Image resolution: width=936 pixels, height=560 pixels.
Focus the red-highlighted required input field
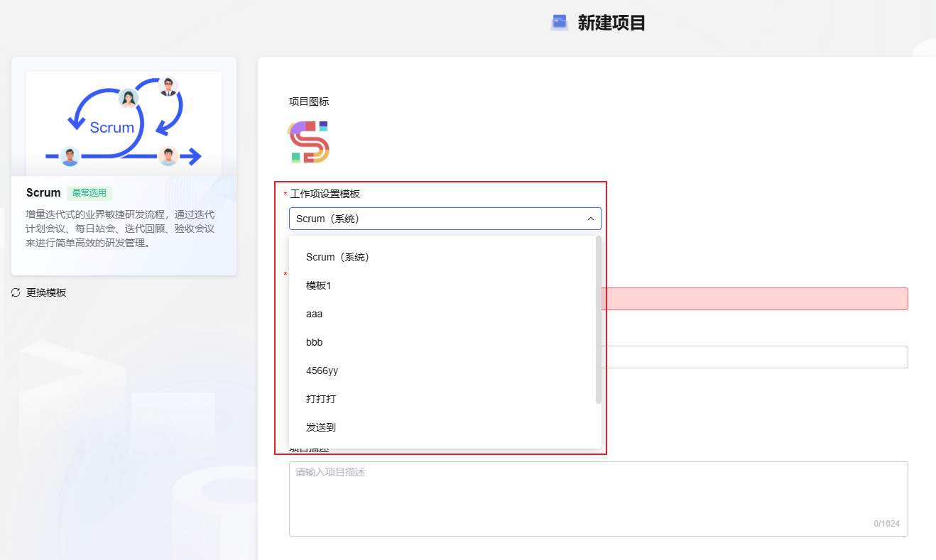753,299
